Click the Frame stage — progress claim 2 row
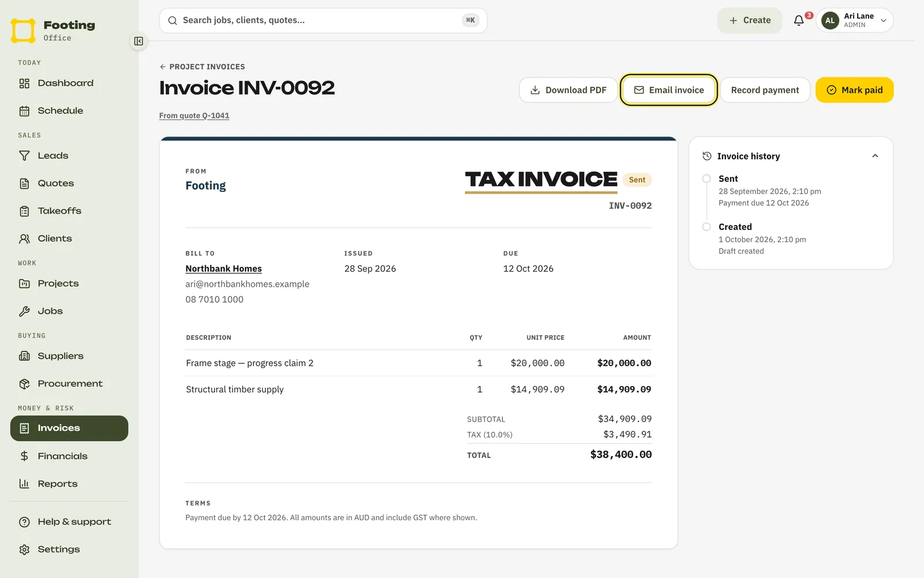The width and height of the screenshot is (924, 578). (419, 363)
